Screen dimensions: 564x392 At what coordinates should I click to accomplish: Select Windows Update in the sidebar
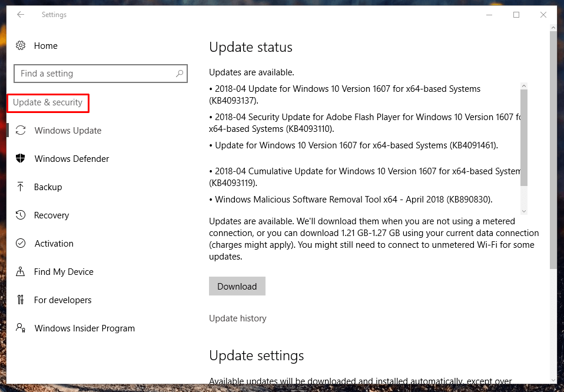tap(68, 130)
